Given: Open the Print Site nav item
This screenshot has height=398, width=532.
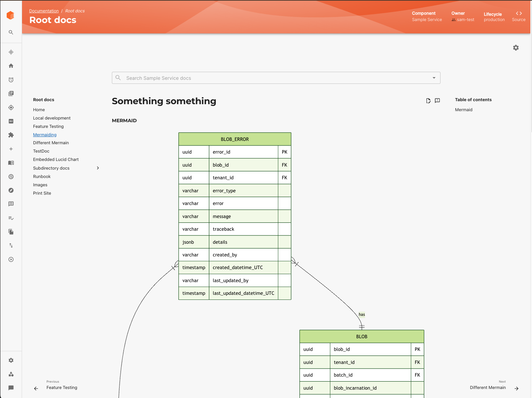Looking at the screenshot, I should point(42,193).
